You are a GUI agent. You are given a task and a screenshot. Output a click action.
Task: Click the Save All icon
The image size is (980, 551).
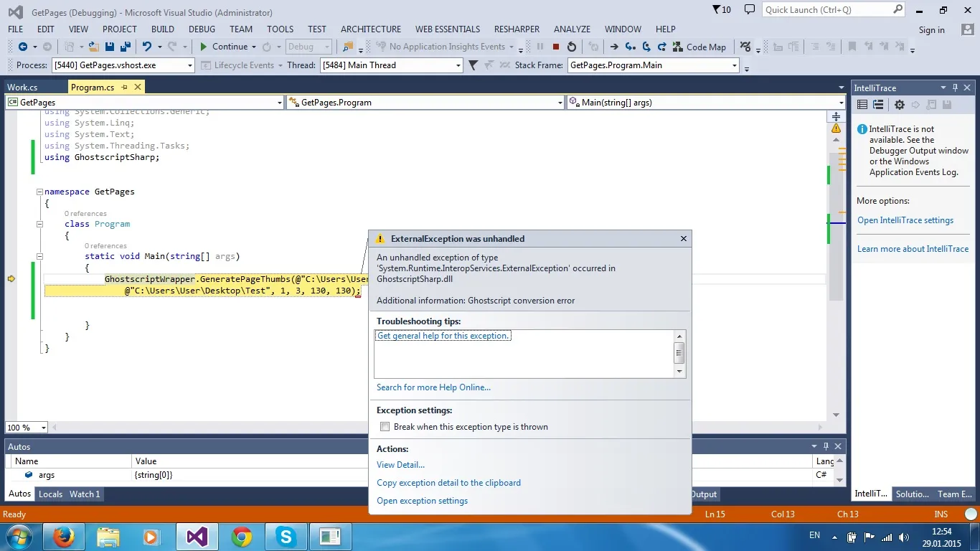click(126, 47)
